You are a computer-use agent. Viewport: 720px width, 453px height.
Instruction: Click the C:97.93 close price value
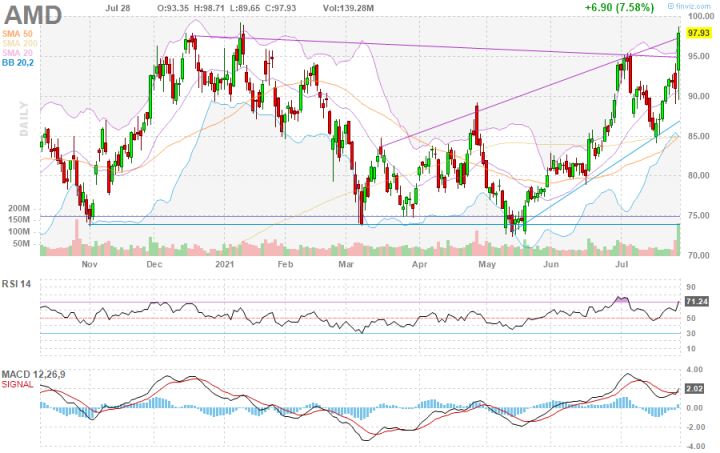(x=280, y=8)
